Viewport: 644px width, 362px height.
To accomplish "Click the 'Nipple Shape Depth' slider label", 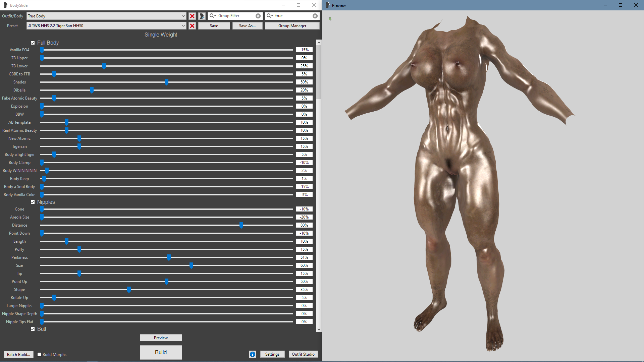I will click(x=19, y=314).
